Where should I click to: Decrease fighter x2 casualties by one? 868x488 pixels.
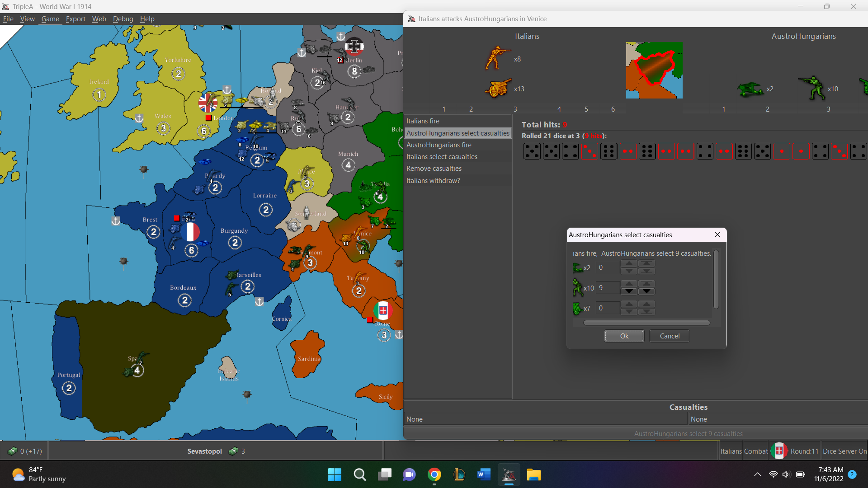point(629,271)
